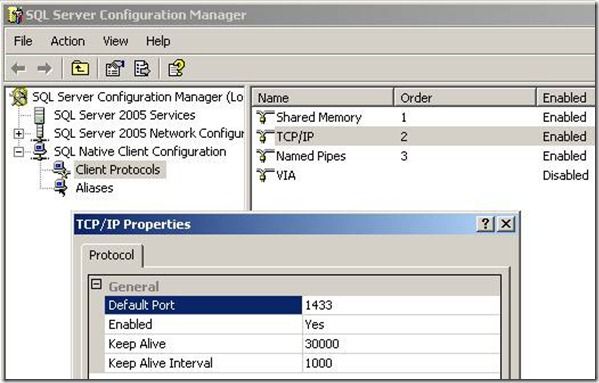Viewport: 599px width, 383px height.
Task: Click the order value 1 for Shared Memory
Action: click(404, 117)
